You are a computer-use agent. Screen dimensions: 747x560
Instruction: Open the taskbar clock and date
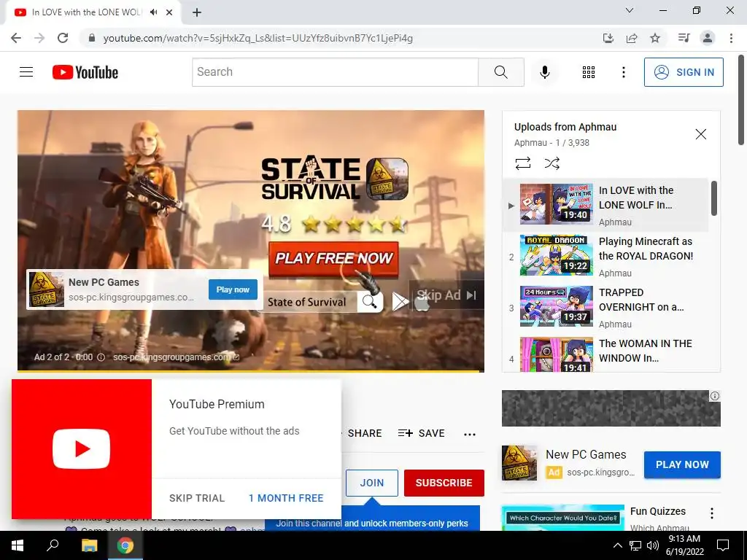click(x=684, y=545)
